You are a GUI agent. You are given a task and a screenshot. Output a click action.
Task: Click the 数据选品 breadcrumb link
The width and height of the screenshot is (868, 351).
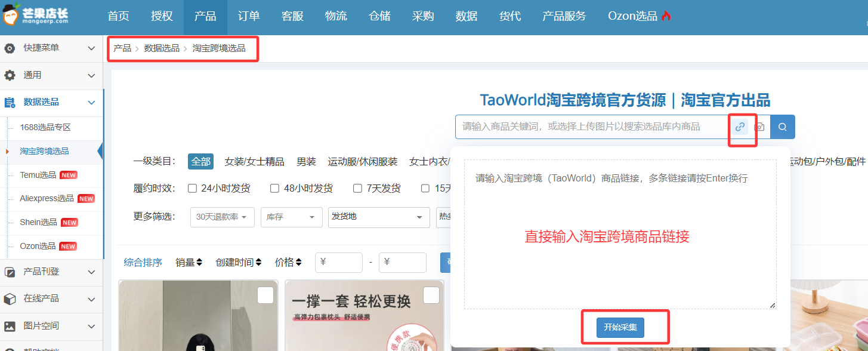point(162,48)
